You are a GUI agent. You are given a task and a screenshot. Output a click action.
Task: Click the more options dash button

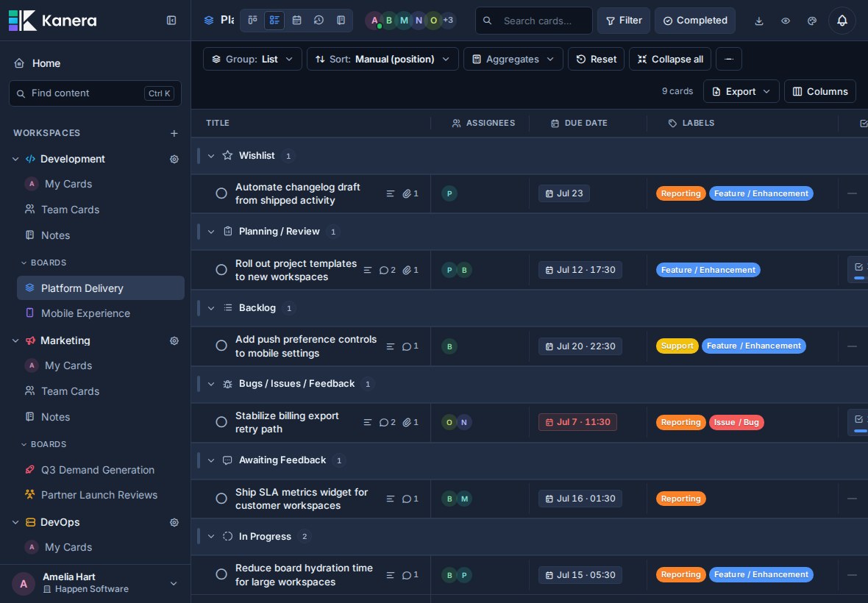pyautogui.click(x=728, y=59)
